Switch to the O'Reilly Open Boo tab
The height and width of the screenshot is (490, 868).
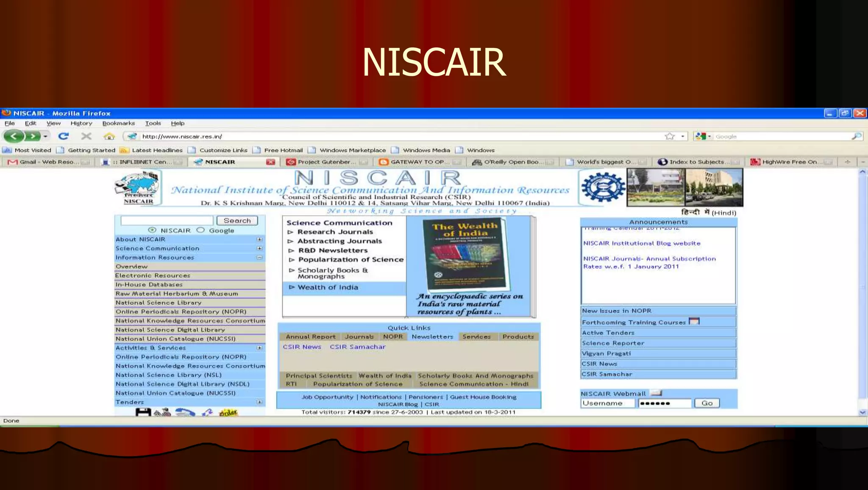pyautogui.click(x=513, y=162)
